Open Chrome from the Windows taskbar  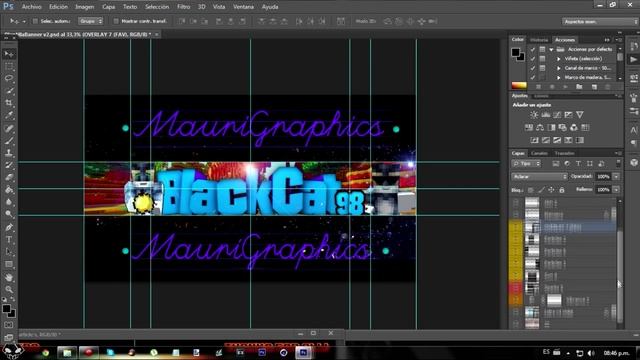pos(45,353)
